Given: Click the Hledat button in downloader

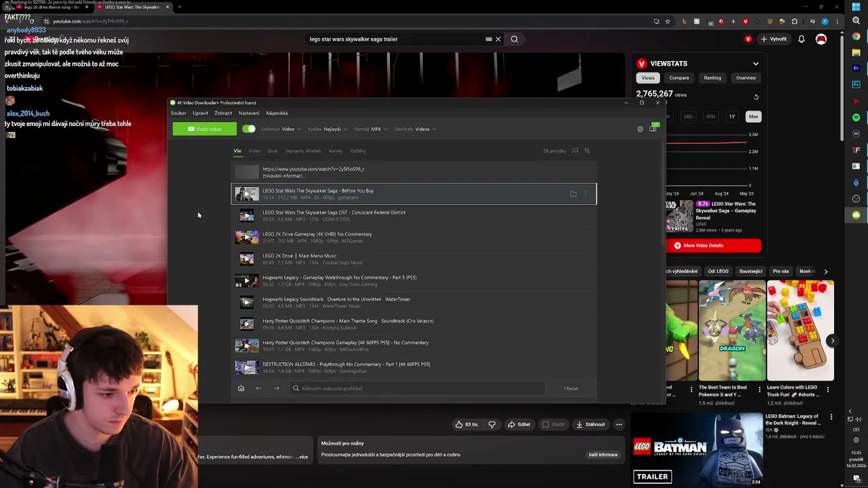Looking at the screenshot, I should (x=571, y=388).
